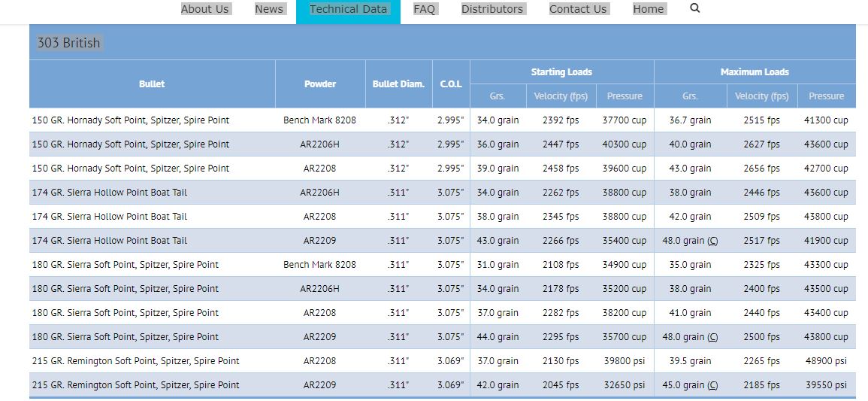Click the Bullet Diam. column header
Image resolution: width=868 pixels, height=401 pixels.
[398, 84]
